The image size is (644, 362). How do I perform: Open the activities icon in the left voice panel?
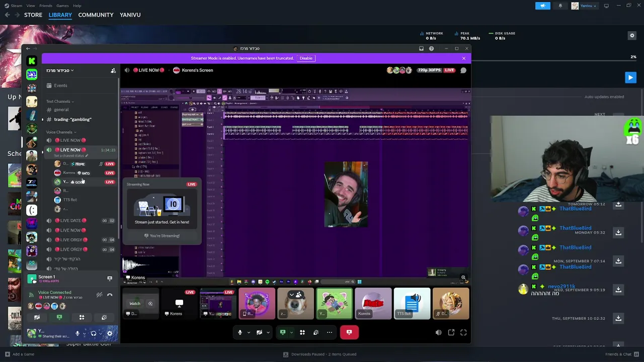tap(82, 317)
